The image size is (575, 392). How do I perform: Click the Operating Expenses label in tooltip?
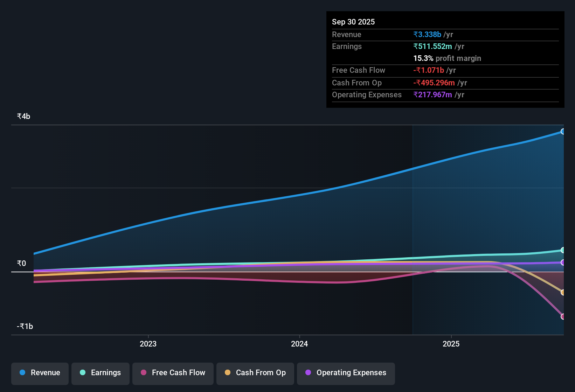click(x=367, y=94)
